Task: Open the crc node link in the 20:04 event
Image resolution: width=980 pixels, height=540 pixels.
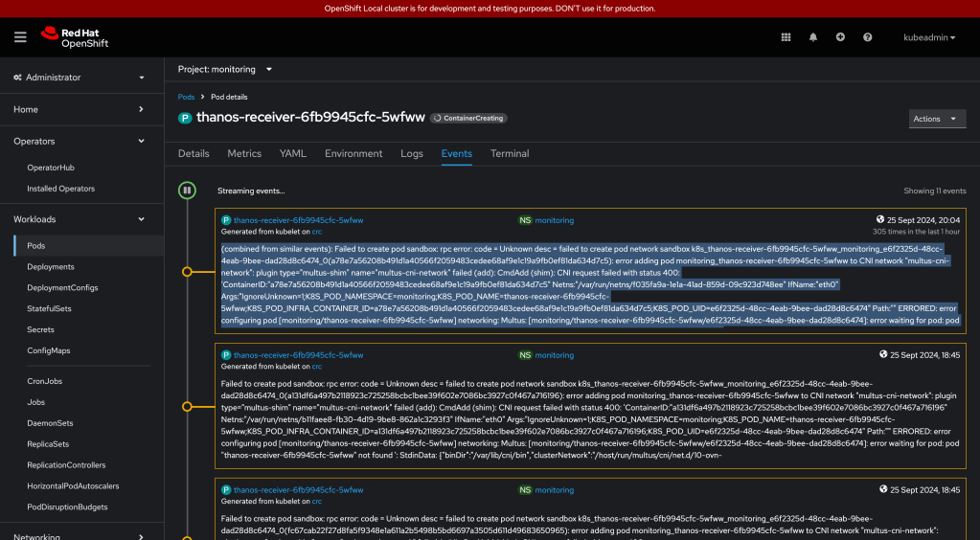Action: coord(317,232)
